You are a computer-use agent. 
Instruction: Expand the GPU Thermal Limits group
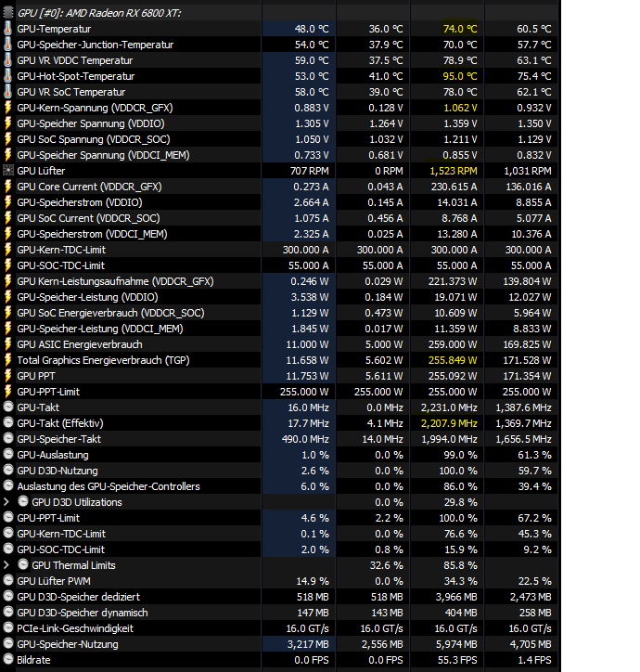(x=6, y=565)
